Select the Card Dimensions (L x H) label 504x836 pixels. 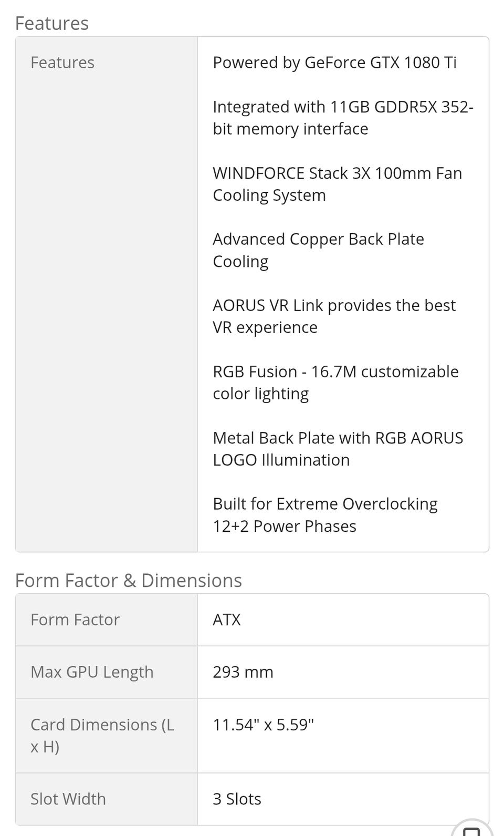(x=102, y=736)
